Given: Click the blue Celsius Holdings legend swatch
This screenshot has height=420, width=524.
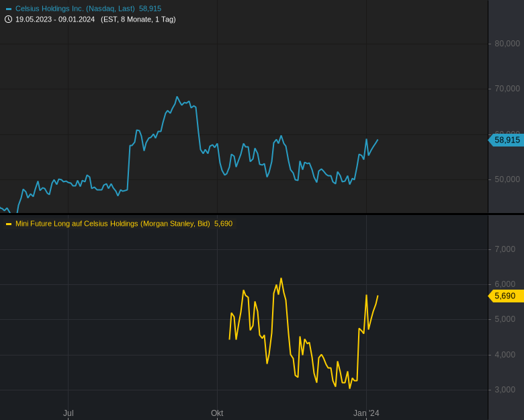Looking at the screenshot, I should [9, 9].
